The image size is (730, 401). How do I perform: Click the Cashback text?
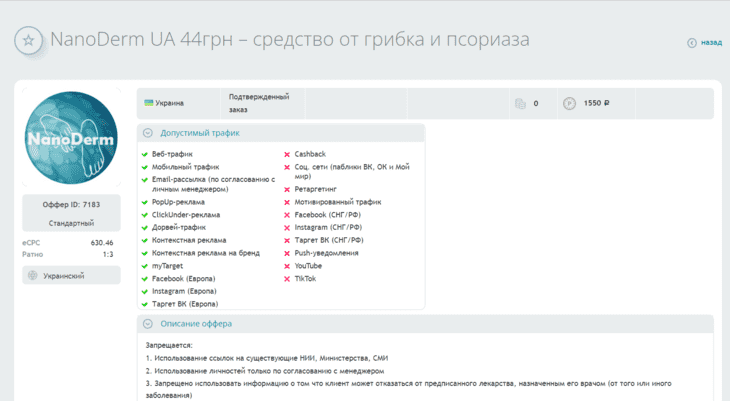click(310, 154)
